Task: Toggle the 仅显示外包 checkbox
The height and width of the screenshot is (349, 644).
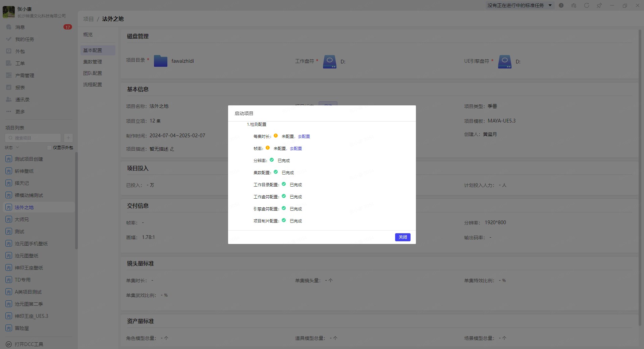Action: pos(49,148)
